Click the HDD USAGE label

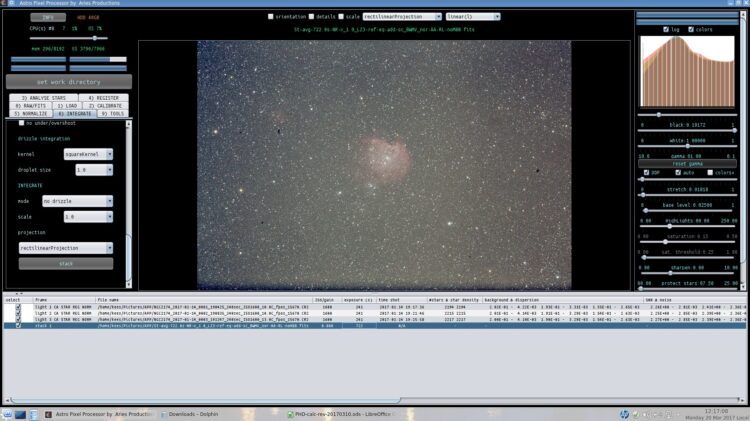point(88,17)
